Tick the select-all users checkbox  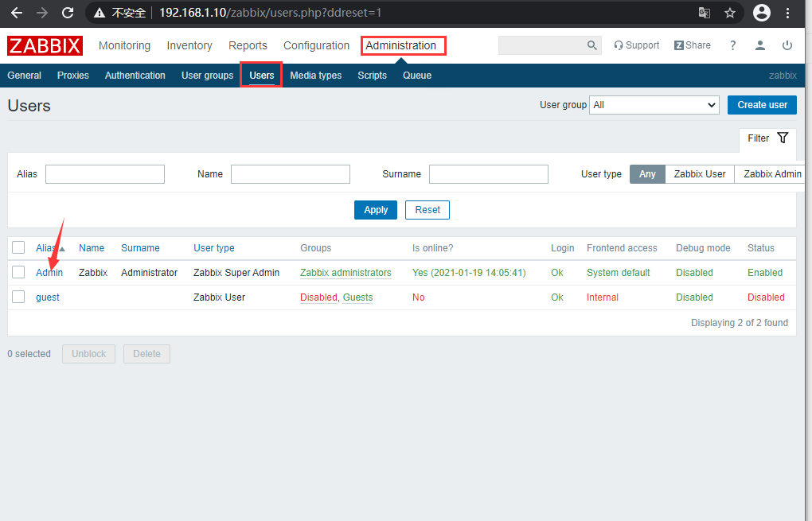point(18,247)
